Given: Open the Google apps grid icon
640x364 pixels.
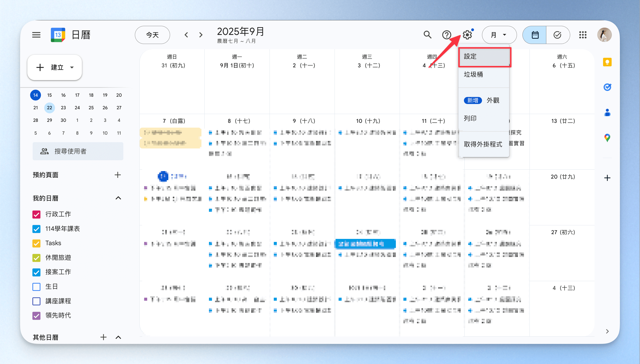Looking at the screenshot, I should pos(583,35).
